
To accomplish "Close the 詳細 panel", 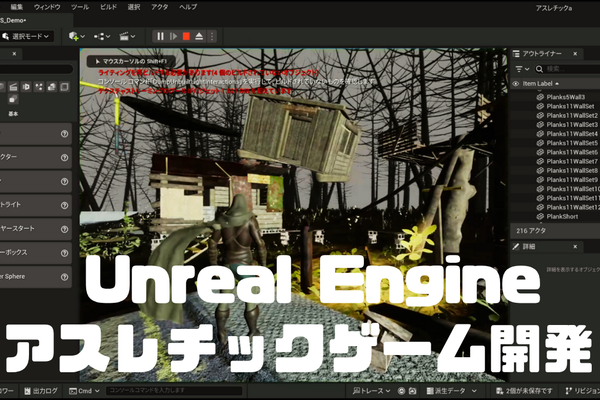I will click(575, 247).
